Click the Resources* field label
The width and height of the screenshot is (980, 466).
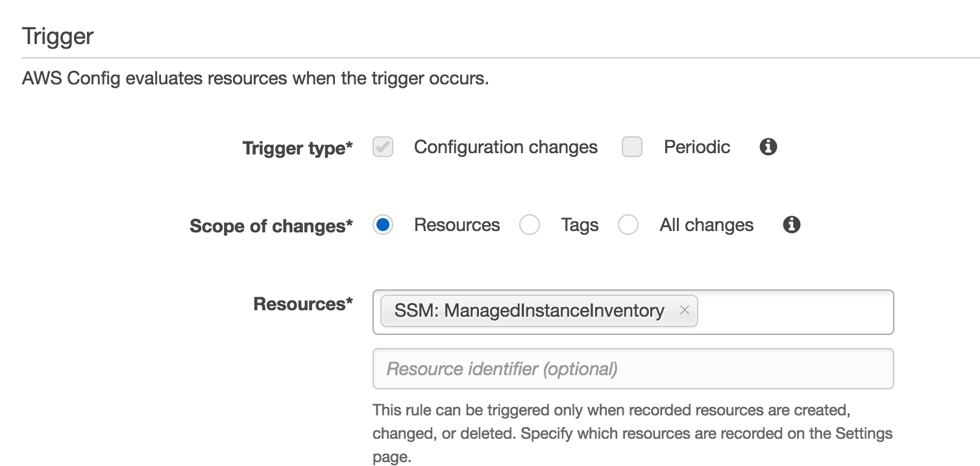(303, 304)
